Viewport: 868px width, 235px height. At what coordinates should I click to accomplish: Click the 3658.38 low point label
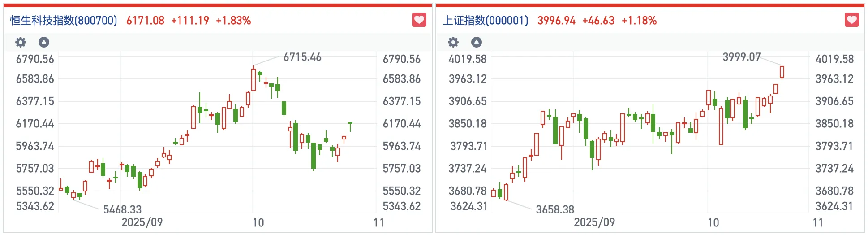[555, 209]
